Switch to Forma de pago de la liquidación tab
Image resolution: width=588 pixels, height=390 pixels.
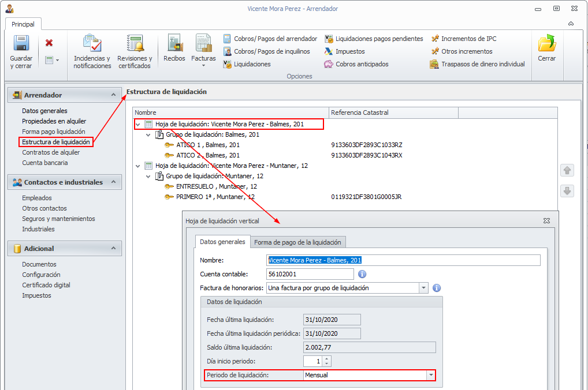[299, 242]
